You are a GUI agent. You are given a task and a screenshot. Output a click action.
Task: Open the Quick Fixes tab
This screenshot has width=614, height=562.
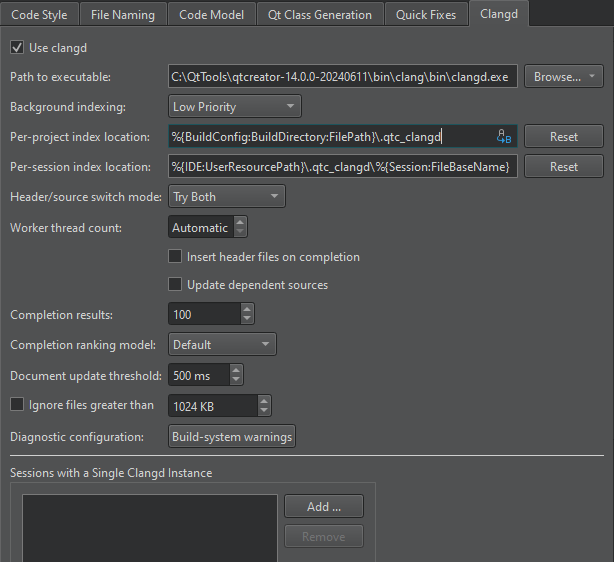[425, 15]
